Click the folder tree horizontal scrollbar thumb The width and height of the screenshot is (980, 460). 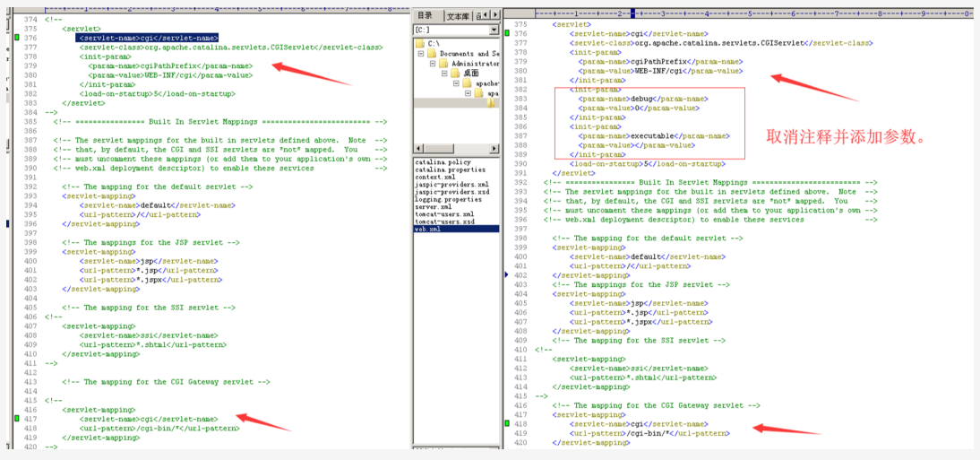point(437,148)
